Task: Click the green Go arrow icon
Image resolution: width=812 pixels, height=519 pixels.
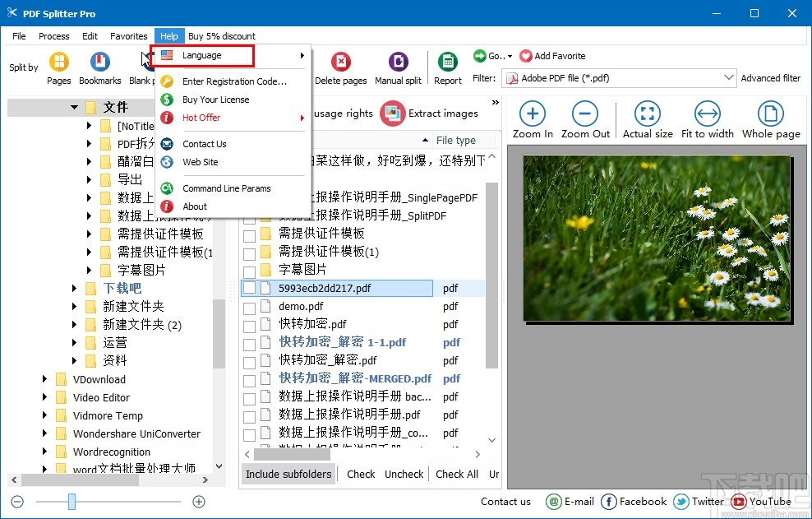Action: point(479,55)
